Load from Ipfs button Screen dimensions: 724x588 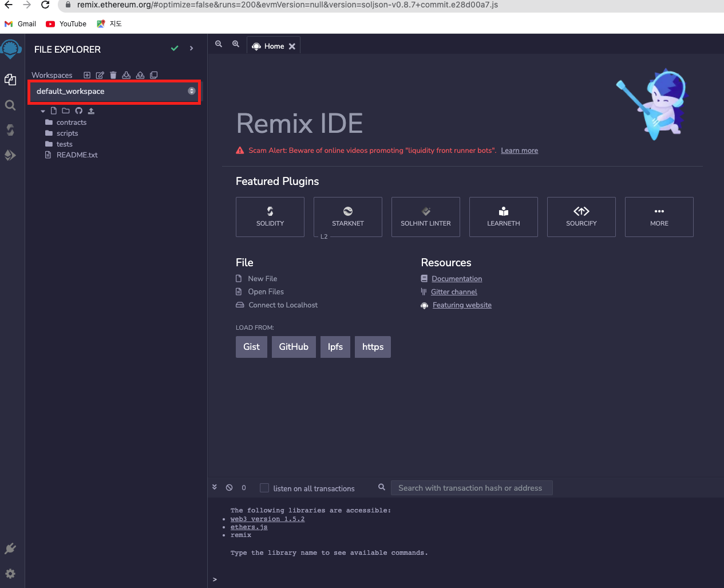(335, 347)
